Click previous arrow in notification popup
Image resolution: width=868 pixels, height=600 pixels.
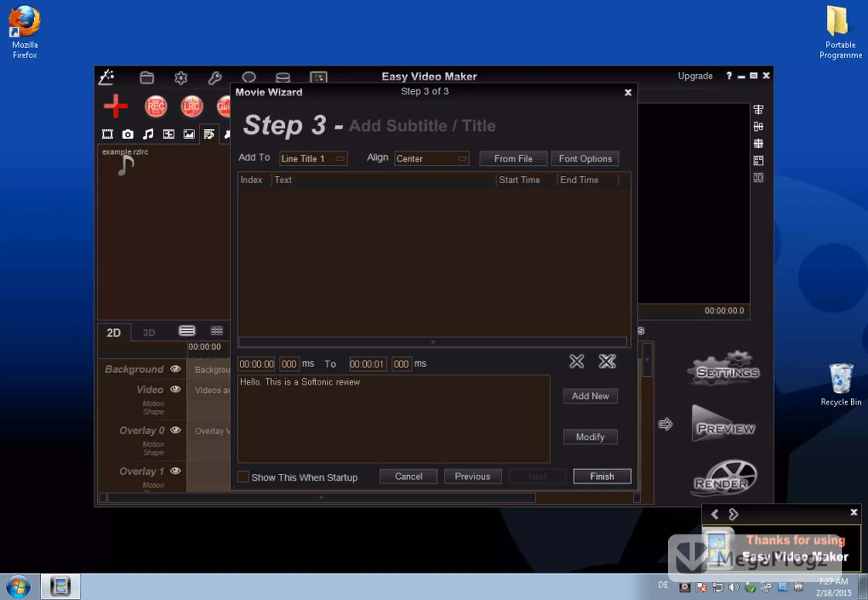[x=715, y=514]
